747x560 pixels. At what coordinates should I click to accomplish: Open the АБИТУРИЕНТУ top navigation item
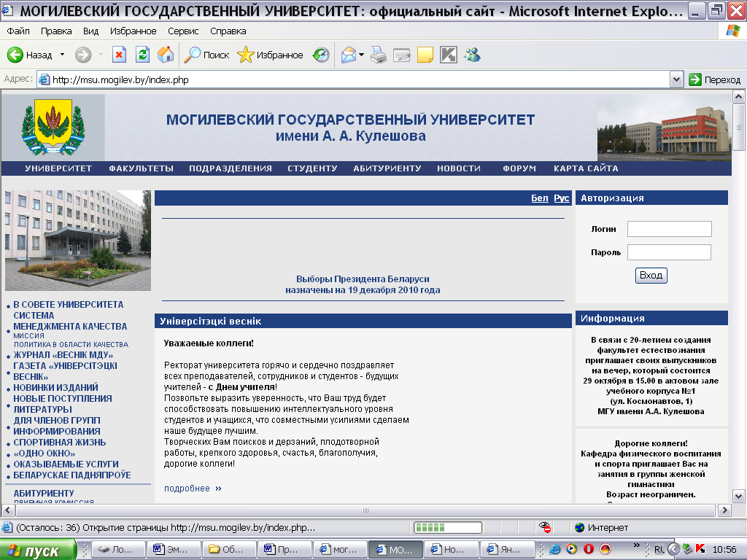(387, 168)
